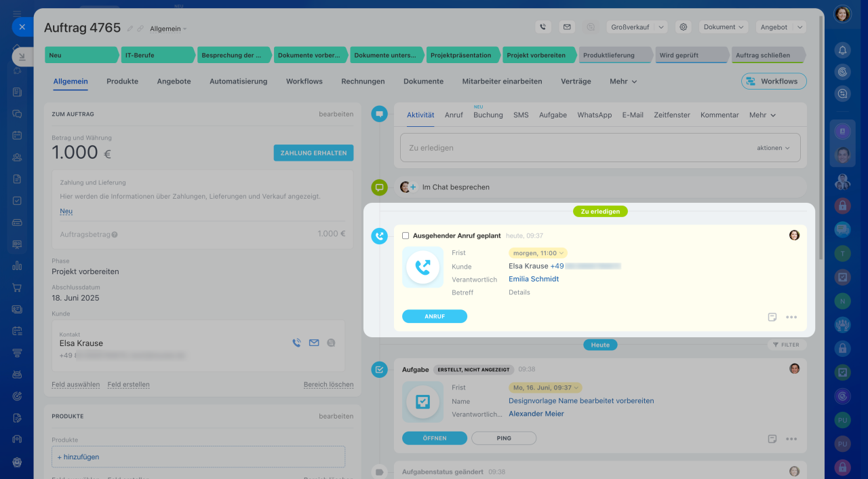Screen dimensions: 868x479
Task: Click Neu link under Zahlung und Lieferung
Action: click(x=66, y=211)
